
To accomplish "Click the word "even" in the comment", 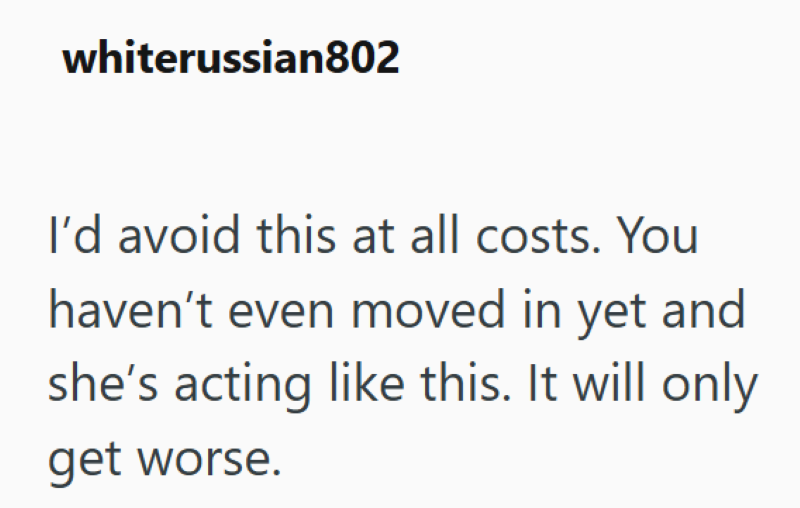I will tap(281, 312).
